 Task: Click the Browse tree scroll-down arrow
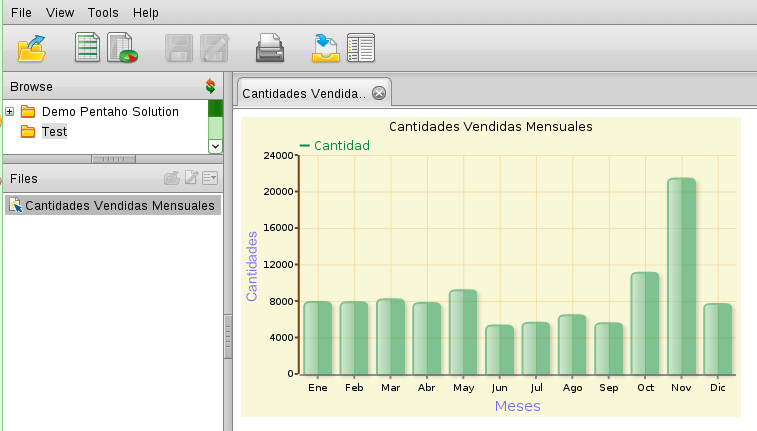215,146
